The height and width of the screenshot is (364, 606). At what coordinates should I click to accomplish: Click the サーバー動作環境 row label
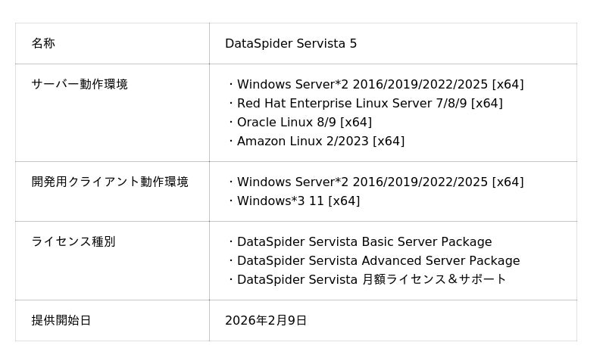point(80,85)
